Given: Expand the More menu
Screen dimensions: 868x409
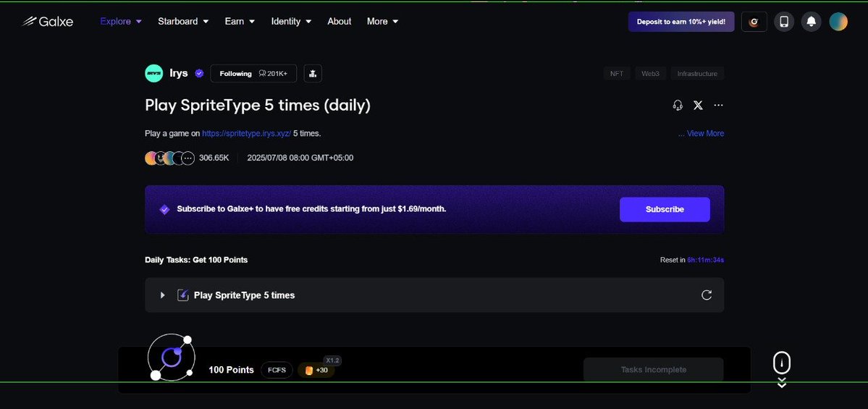Looking at the screenshot, I should coord(382,22).
